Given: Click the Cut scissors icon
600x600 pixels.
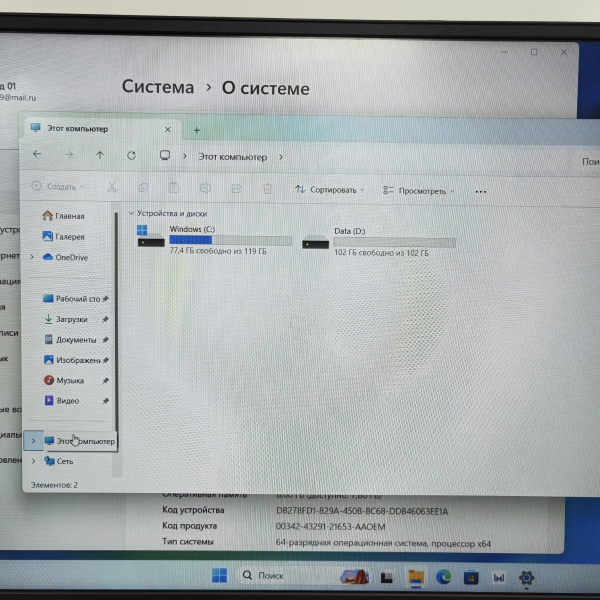Looking at the screenshot, I should pos(112,187).
